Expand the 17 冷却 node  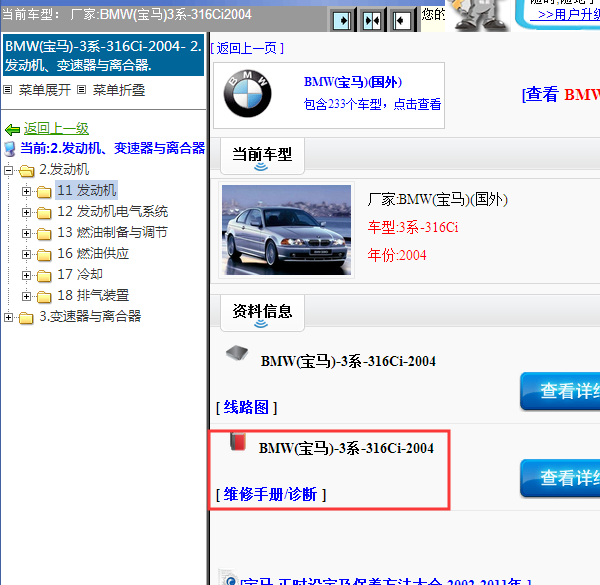pos(26,275)
